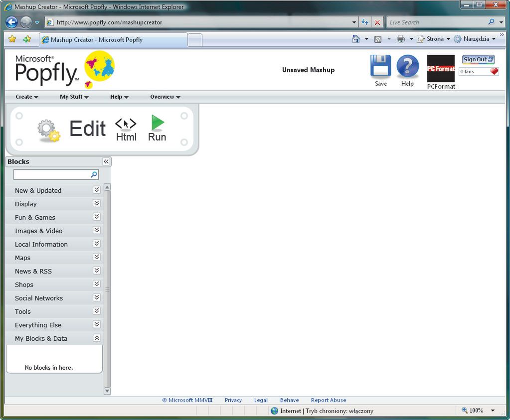Open a new browser tab
The width and height of the screenshot is (510, 420).
pyautogui.click(x=195, y=40)
